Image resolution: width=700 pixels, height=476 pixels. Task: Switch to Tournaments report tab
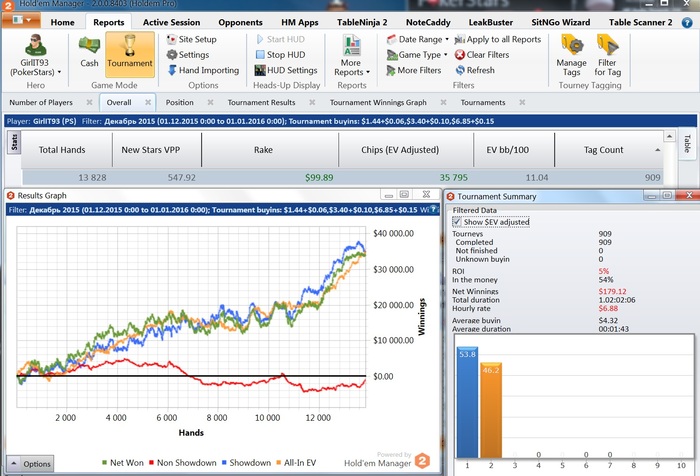click(x=483, y=102)
